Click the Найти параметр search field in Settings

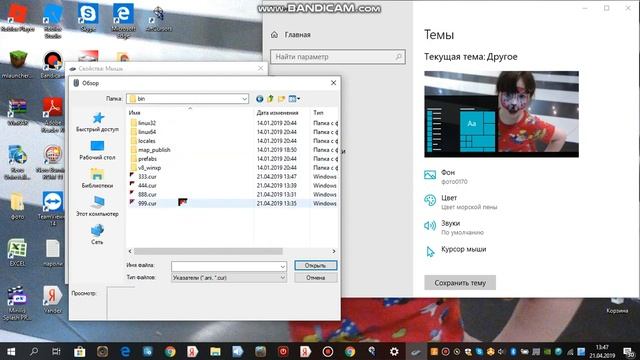[338, 57]
